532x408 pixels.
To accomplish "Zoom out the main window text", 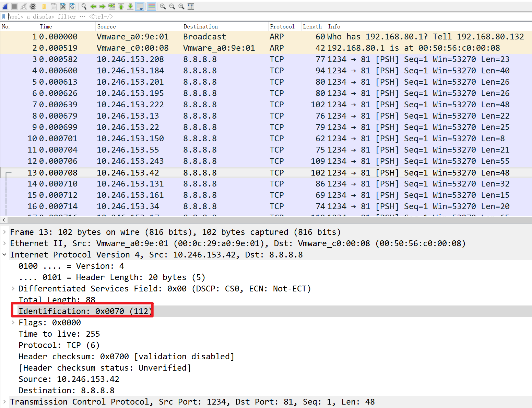I will click(172, 6).
